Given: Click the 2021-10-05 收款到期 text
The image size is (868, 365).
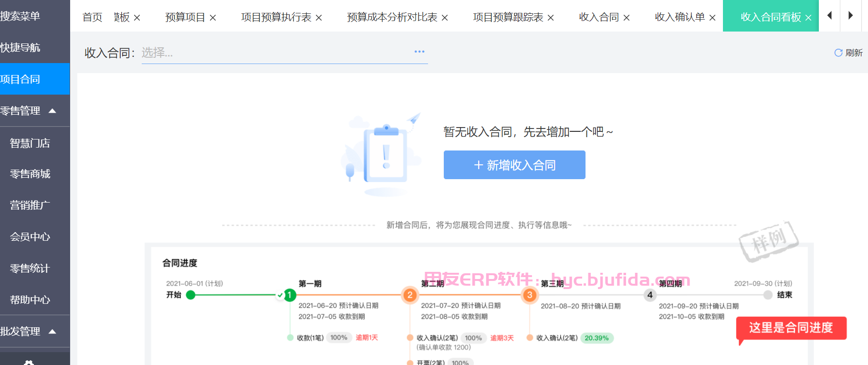Looking at the screenshot, I should point(691,316).
